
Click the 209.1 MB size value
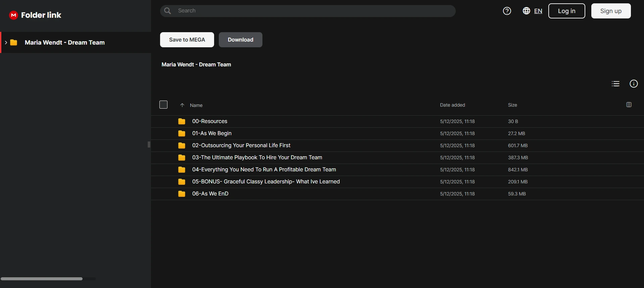pyautogui.click(x=518, y=182)
